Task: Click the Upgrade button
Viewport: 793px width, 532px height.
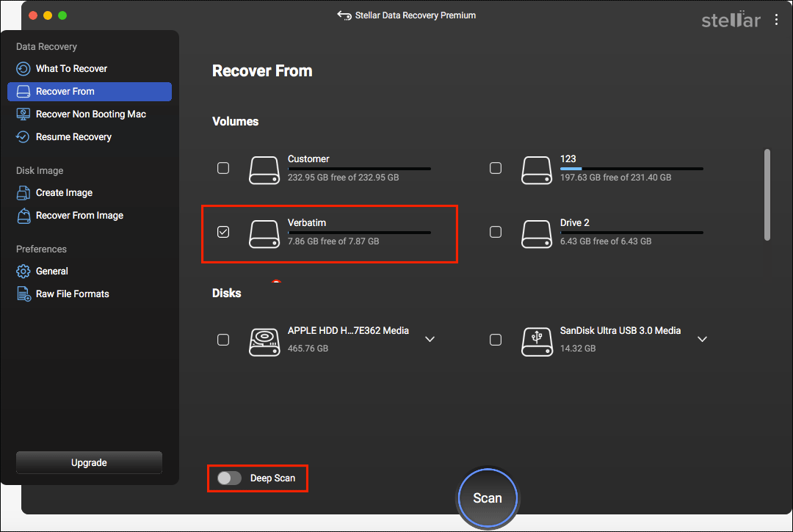Action: tap(89, 462)
